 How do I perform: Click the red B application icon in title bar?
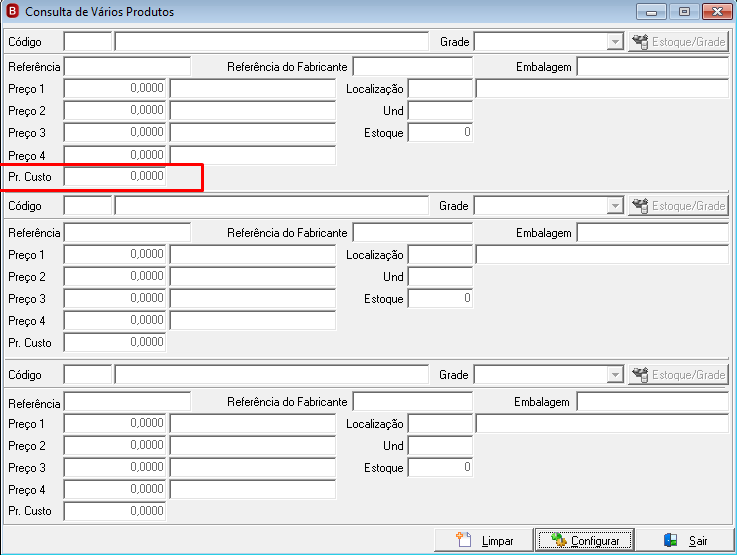[12, 11]
